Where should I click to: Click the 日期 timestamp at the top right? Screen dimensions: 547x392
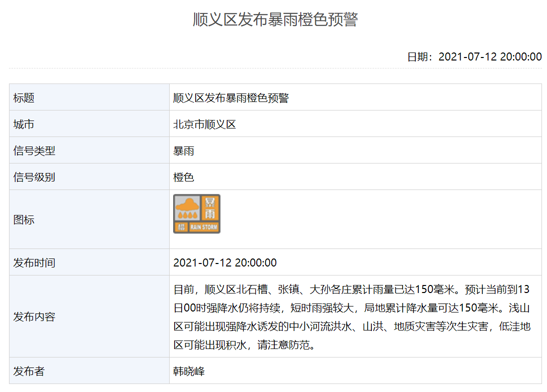(x=474, y=56)
